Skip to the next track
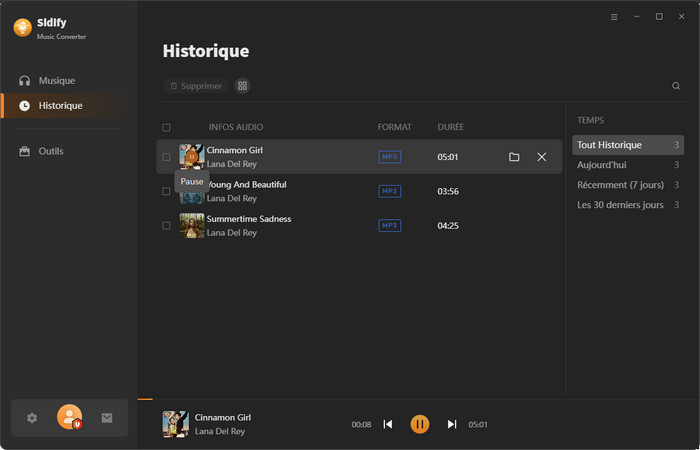700x450 pixels. coord(452,424)
